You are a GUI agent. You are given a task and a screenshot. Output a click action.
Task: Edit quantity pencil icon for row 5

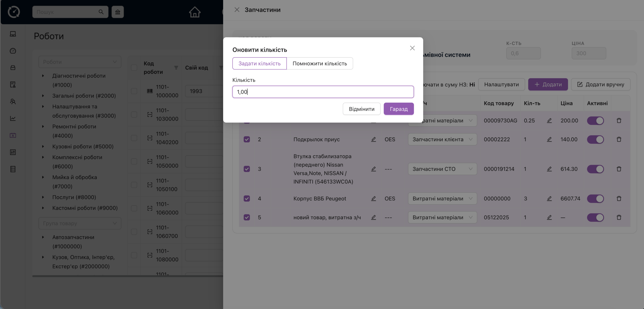coord(549,218)
